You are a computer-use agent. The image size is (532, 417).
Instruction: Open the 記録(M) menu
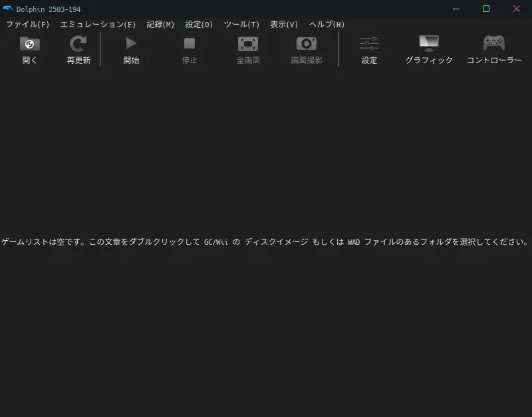[160, 25]
